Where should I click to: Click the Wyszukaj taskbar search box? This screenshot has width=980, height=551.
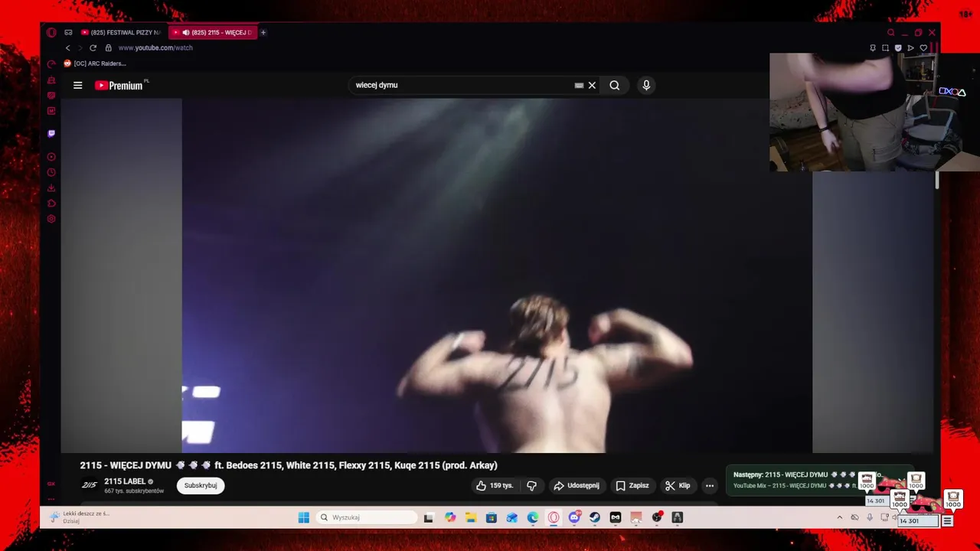[367, 517]
